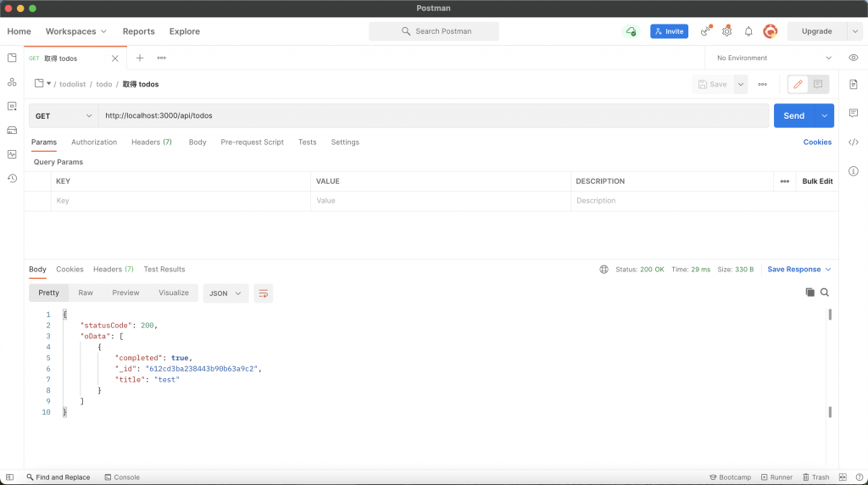The width and height of the screenshot is (868, 485).
Task: Expand the Workspaces menu
Action: coord(75,31)
